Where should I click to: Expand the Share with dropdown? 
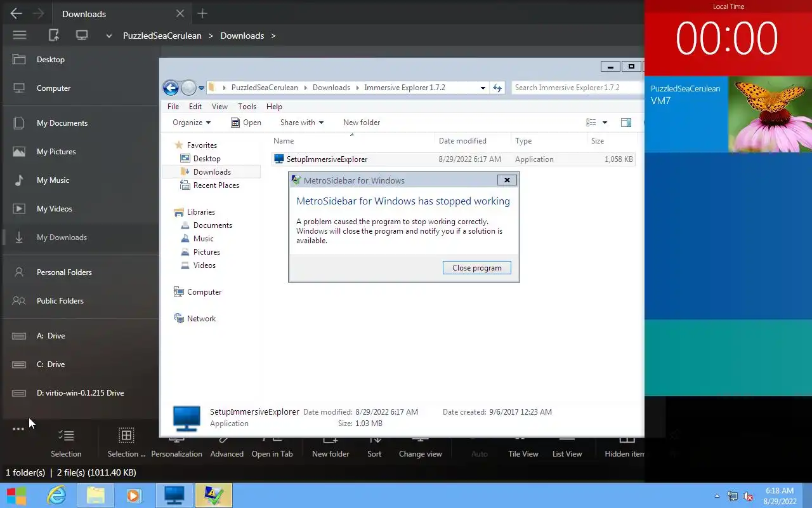tap(302, 123)
